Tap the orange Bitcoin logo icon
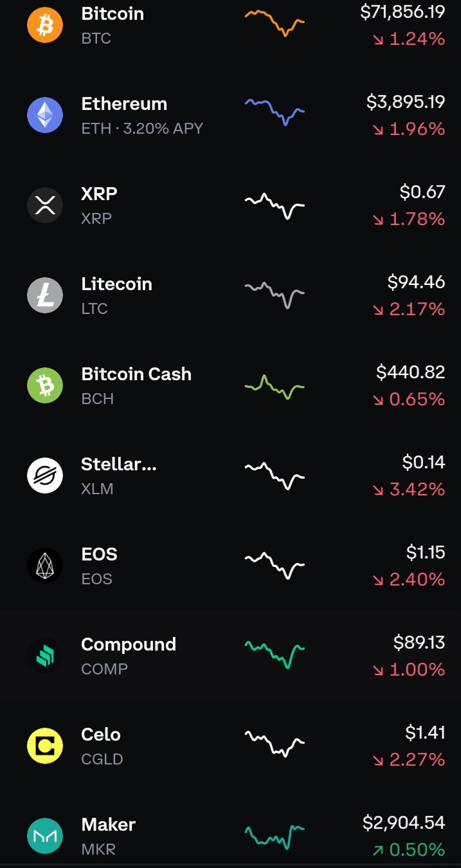The image size is (461, 868). pos(45,26)
